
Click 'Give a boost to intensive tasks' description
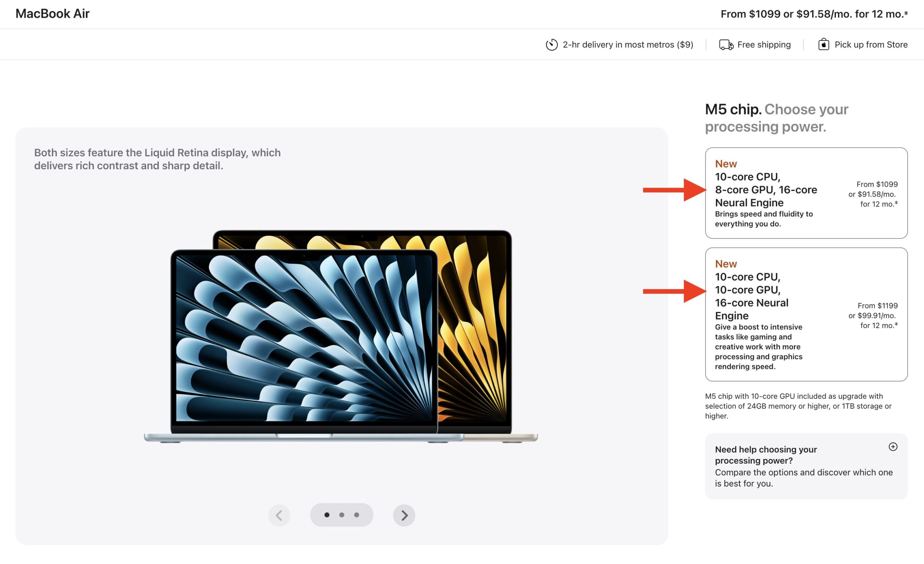[758, 346]
